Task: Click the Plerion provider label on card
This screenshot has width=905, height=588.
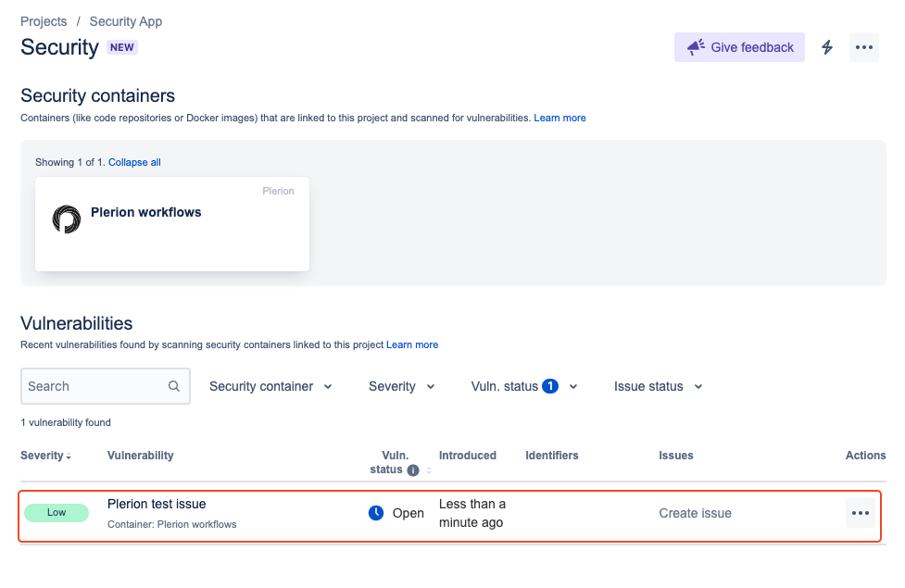Action: click(x=278, y=191)
